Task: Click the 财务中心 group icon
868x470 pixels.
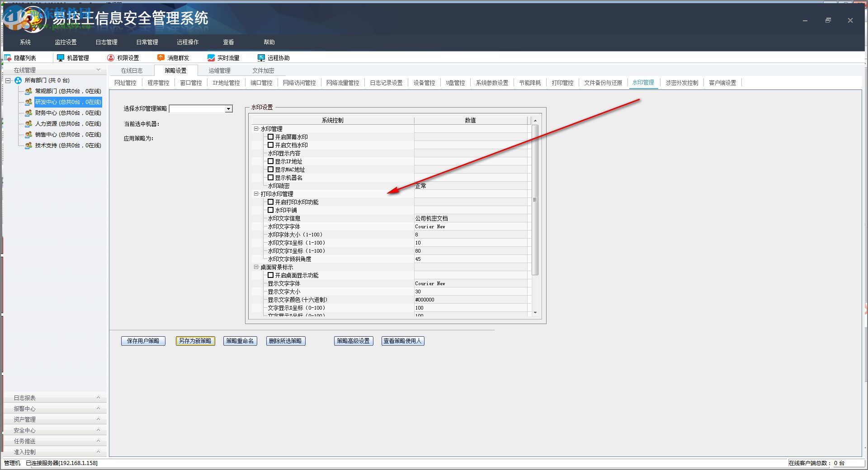Action: 28,113
